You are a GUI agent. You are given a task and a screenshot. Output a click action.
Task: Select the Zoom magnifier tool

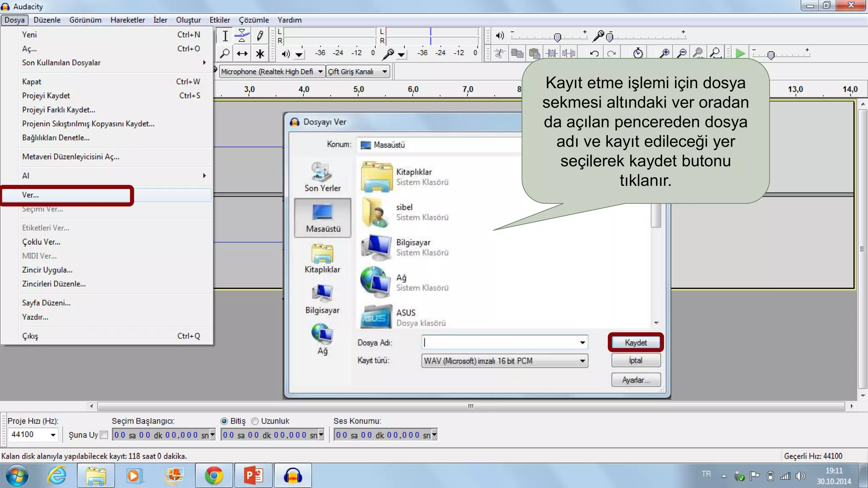[225, 53]
